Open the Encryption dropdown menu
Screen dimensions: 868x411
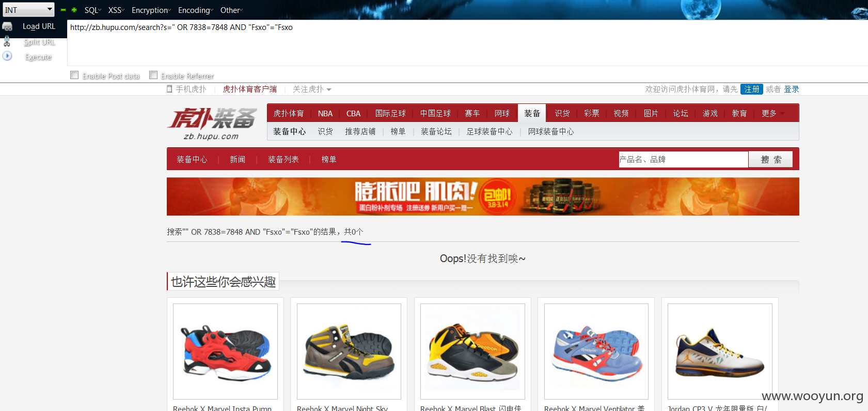(x=151, y=10)
